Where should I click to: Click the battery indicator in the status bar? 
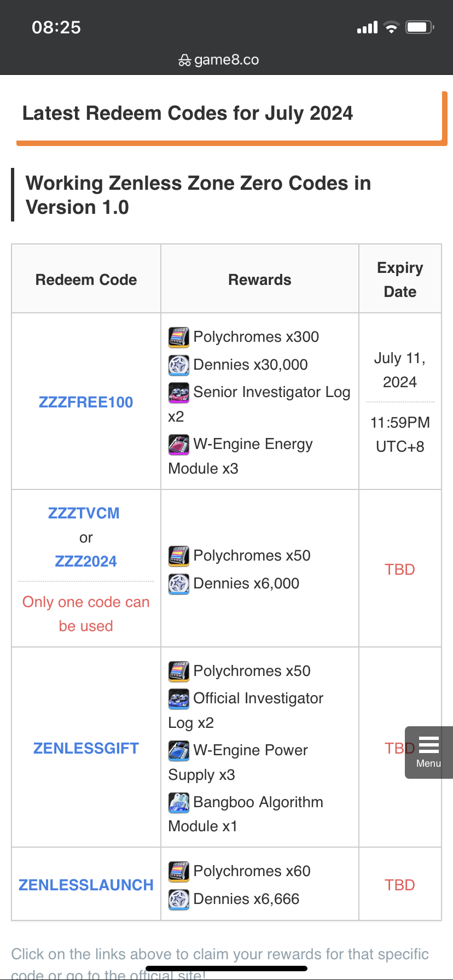tap(418, 27)
